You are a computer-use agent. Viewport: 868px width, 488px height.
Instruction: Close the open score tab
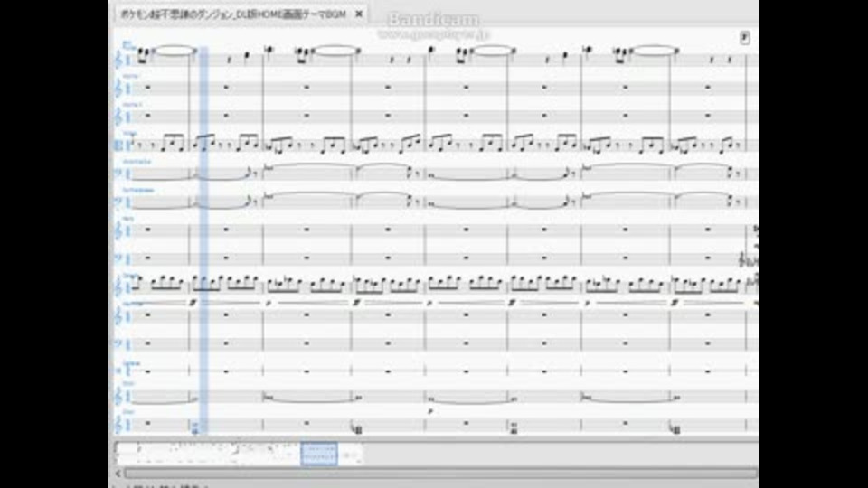(359, 14)
